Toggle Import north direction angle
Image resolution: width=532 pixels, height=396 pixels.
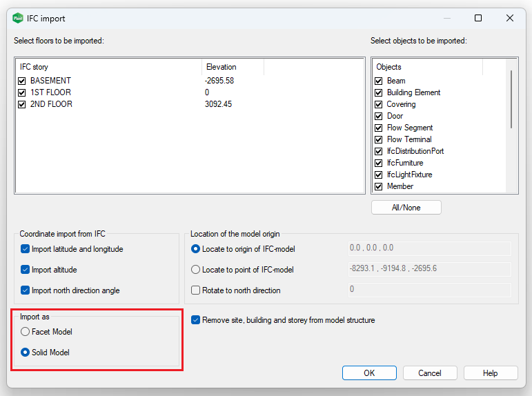[x=26, y=290]
